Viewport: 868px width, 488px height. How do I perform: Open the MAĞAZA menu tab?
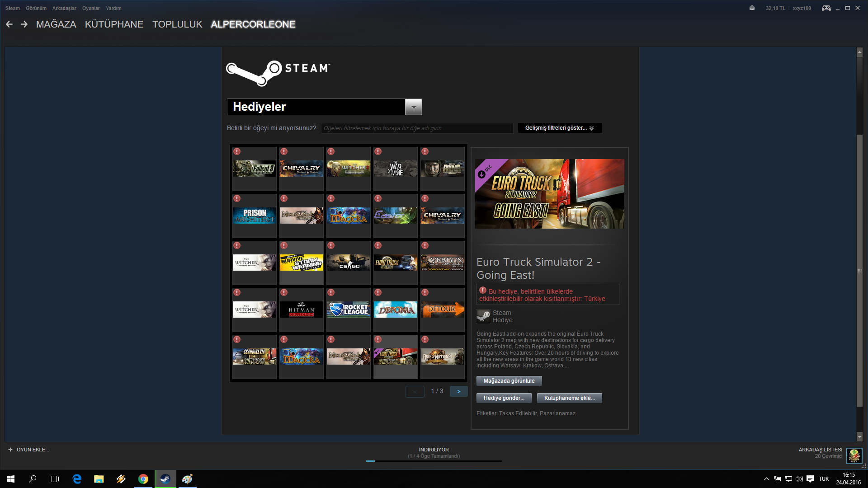[57, 24]
